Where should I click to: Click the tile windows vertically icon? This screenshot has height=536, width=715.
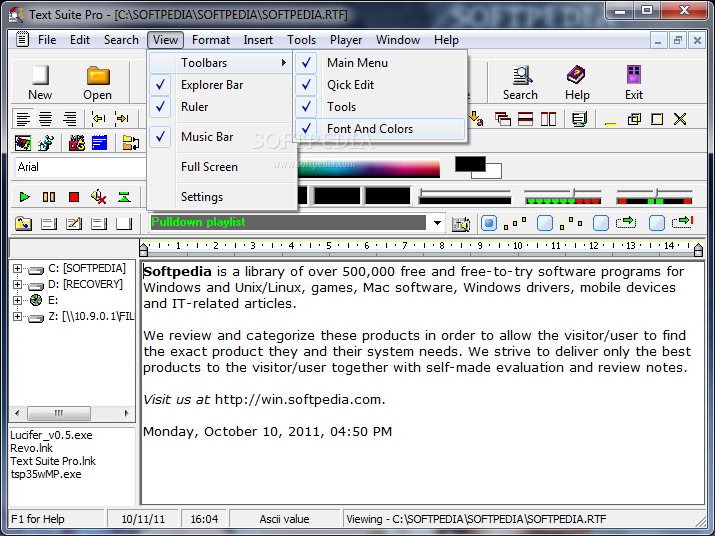coord(548,119)
